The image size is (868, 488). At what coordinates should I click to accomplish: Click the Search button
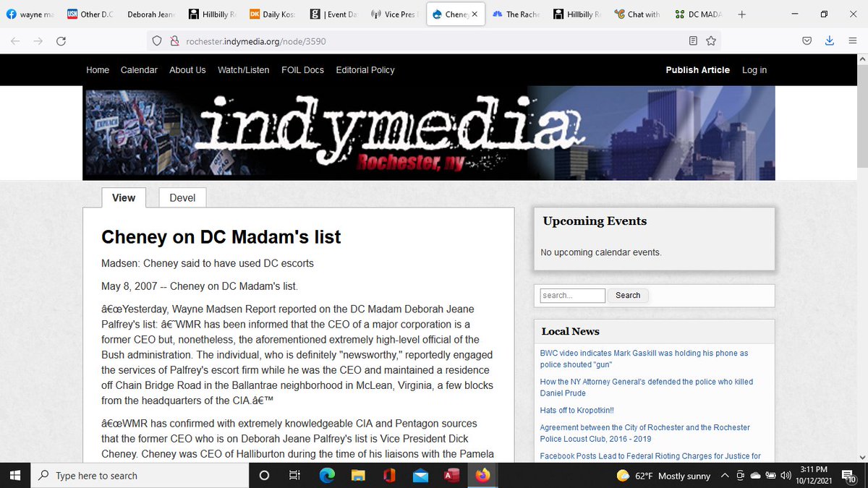(628, 295)
